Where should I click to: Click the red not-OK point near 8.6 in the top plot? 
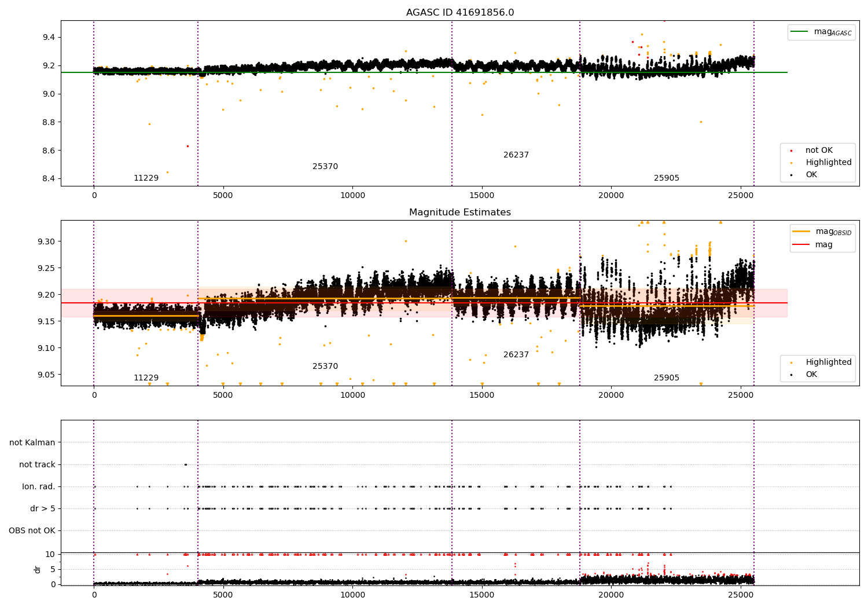coord(187,146)
